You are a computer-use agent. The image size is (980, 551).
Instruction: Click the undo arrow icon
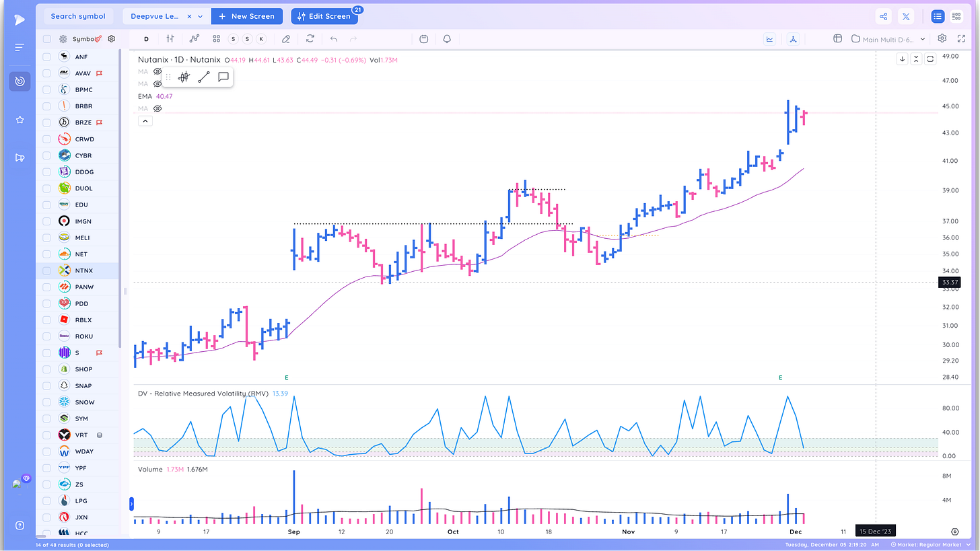pos(334,39)
